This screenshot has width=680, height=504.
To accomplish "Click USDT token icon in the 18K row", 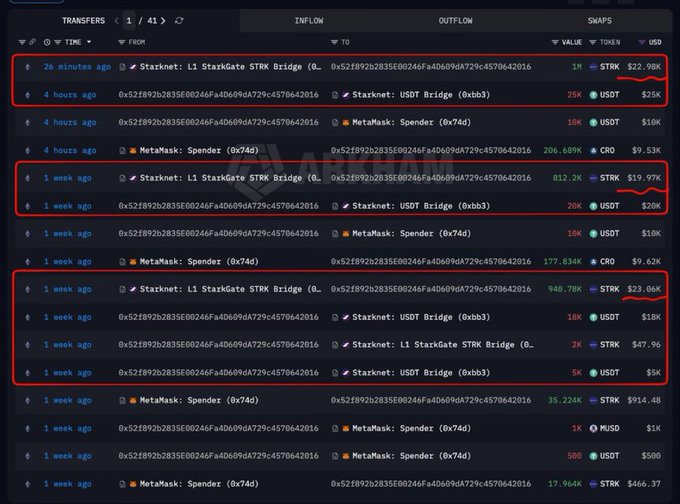I will 593,317.
